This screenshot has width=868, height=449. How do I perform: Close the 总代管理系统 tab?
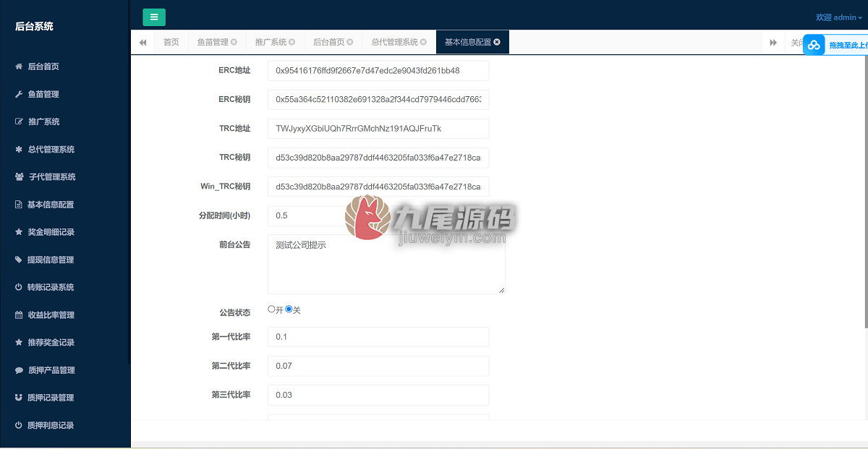[423, 42]
